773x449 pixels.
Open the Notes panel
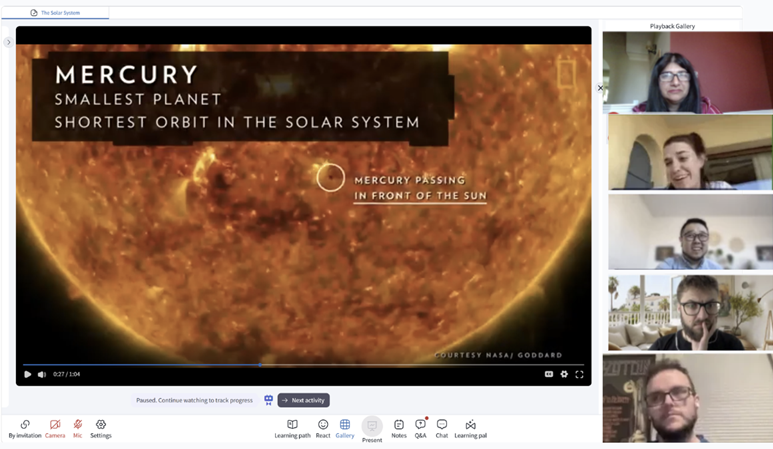click(399, 428)
